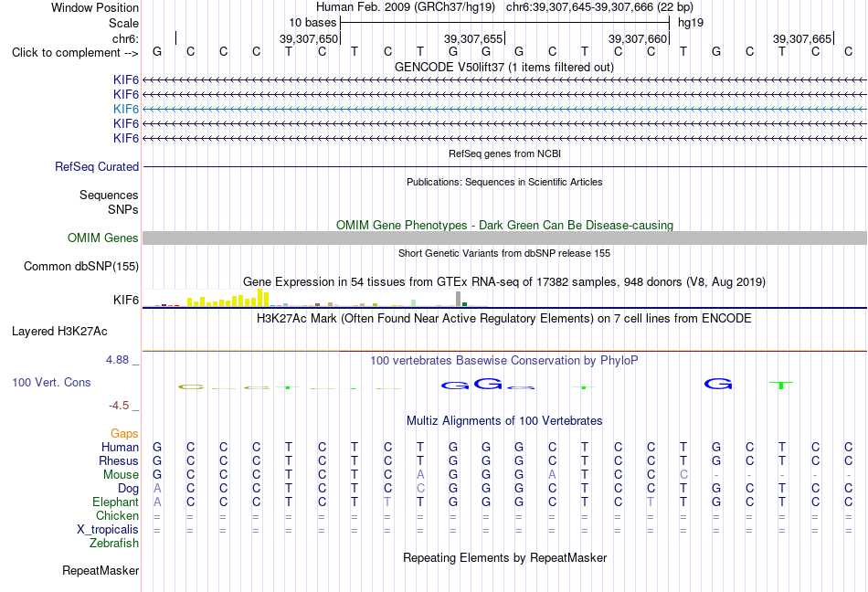The image size is (868, 592).
Task: Click the 10 bases scale bar text
Action: click(312, 23)
